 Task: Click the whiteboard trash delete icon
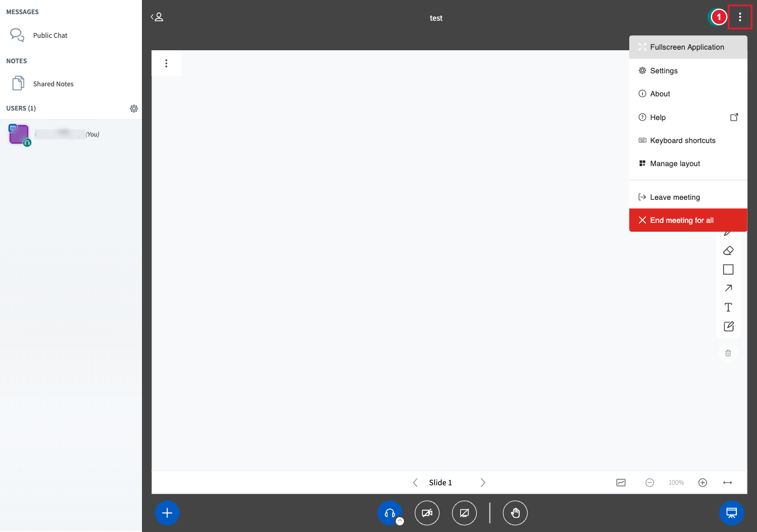tap(728, 353)
